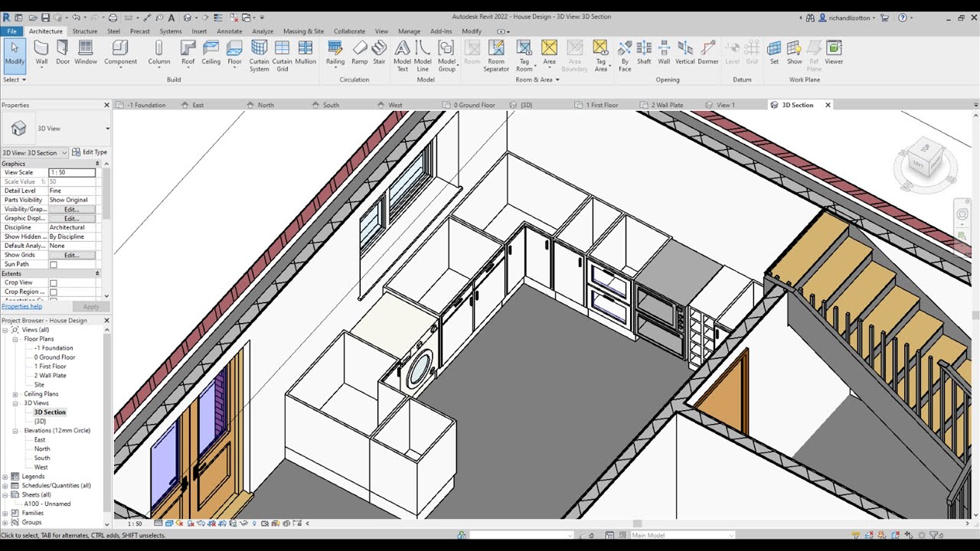Expand the Families tree node
This screenshot has width=980, height=551.
pos(5,514)
